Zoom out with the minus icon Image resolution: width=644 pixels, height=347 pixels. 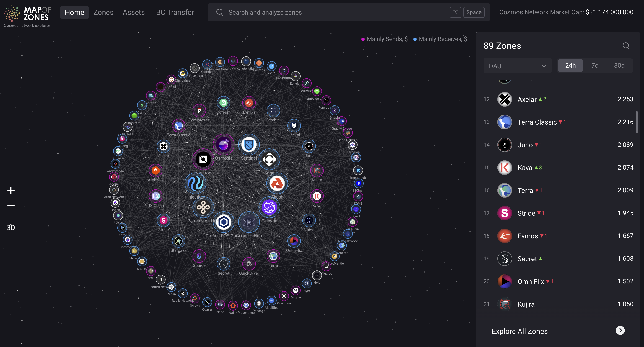(x=11, y=206)
